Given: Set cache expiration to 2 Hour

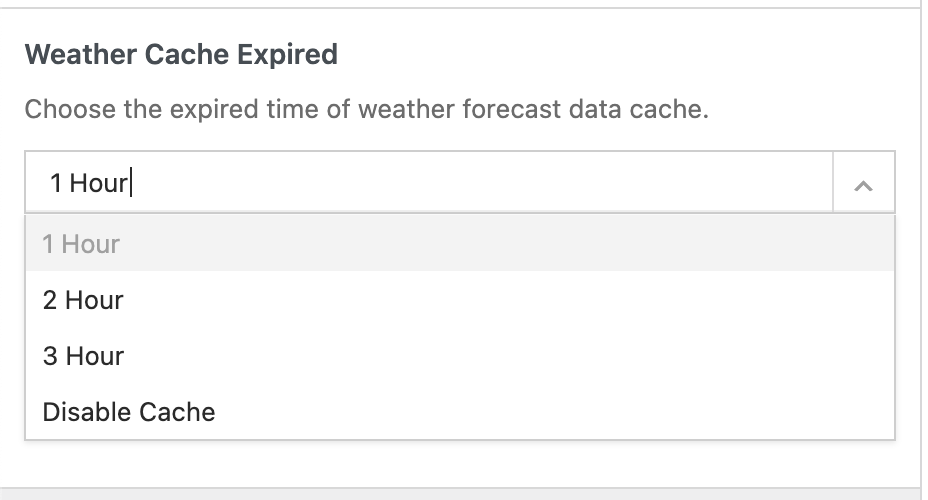Looking at the screenshot, I should click(460, 300).
